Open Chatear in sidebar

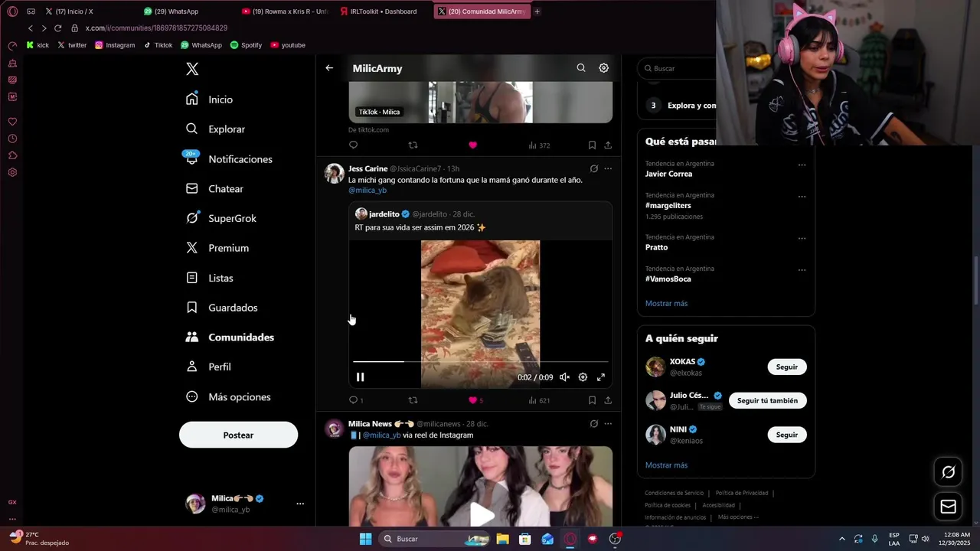(214, 189)
